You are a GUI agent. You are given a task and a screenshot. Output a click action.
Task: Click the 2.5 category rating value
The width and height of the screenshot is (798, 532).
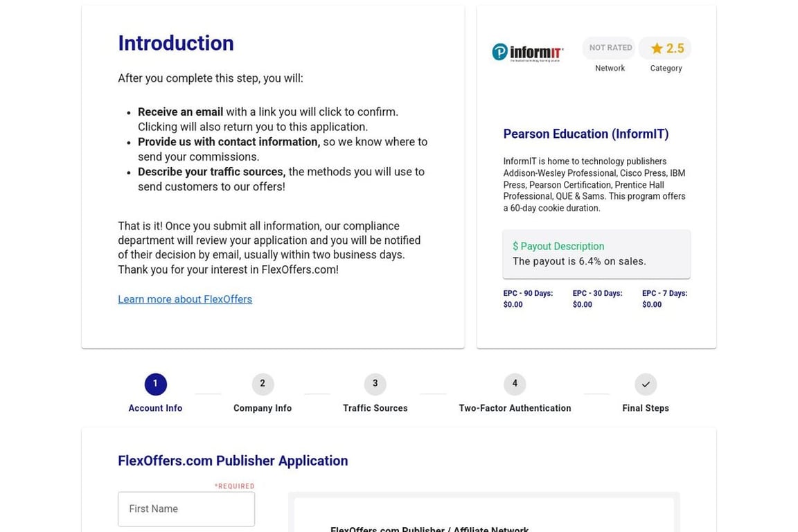[x=675, y=48]
